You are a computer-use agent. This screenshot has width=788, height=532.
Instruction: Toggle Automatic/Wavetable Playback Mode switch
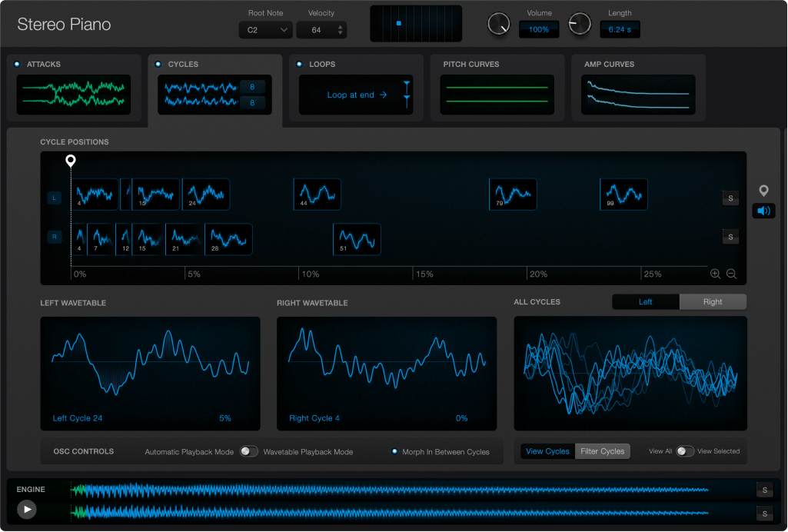tap(248, 451)
